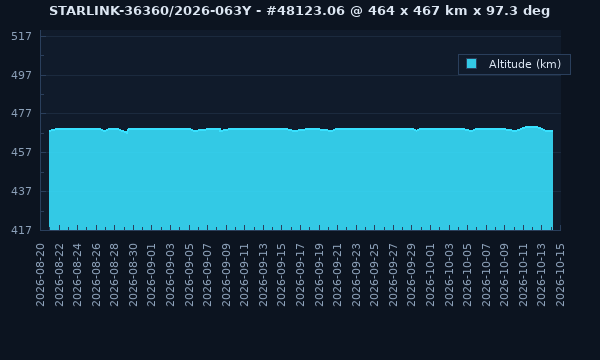Click the 2026-09-05 date label
Screen dimensions: 600x360
pos(189,275)
